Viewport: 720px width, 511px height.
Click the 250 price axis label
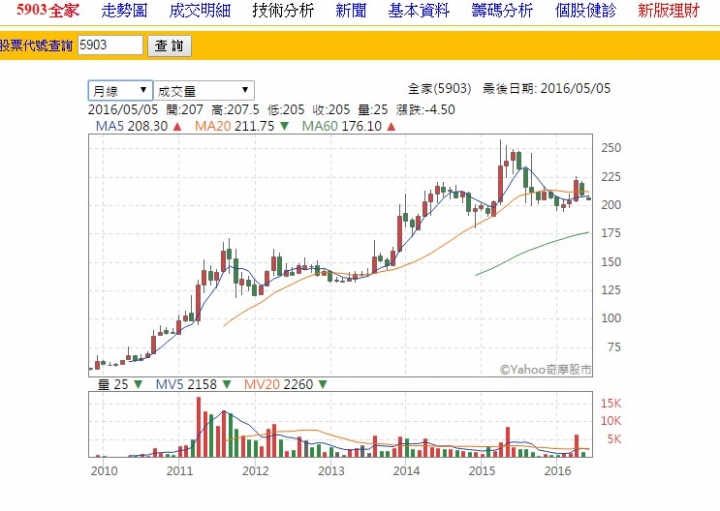[x=611, y=148]
